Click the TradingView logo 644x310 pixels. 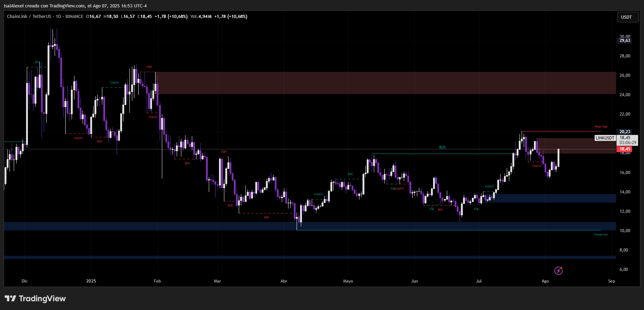35,299
